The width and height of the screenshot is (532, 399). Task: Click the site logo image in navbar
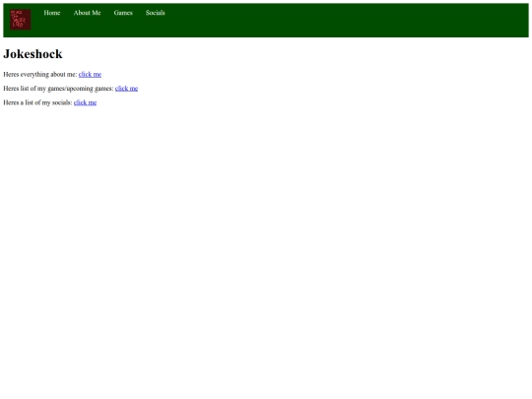pos(21,20)
